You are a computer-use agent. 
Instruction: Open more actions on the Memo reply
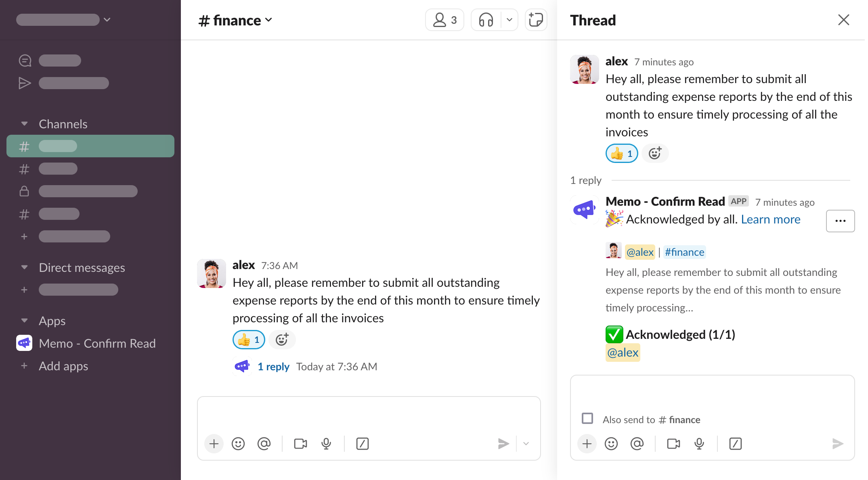click(x=840, y=221)
